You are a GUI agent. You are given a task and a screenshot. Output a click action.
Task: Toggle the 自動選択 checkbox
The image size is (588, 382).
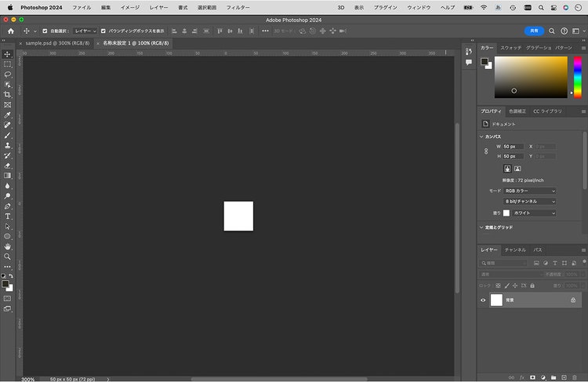pyautogui.click(x=45, y=31)
